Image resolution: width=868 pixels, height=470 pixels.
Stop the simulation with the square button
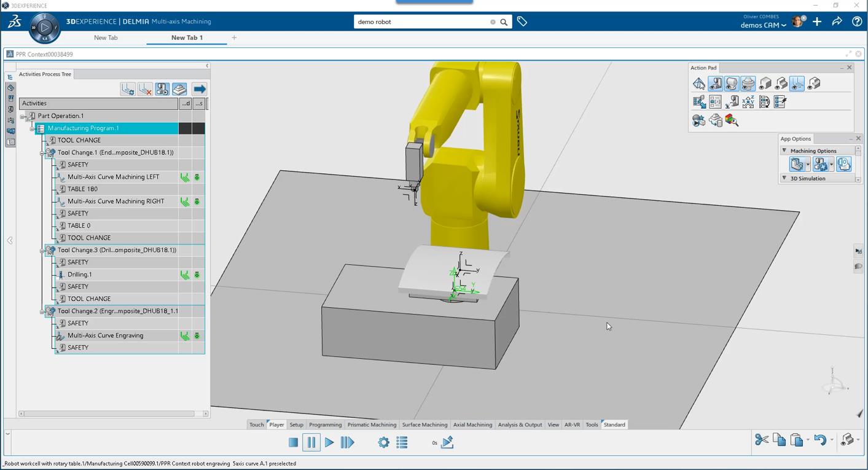[294, 442]
